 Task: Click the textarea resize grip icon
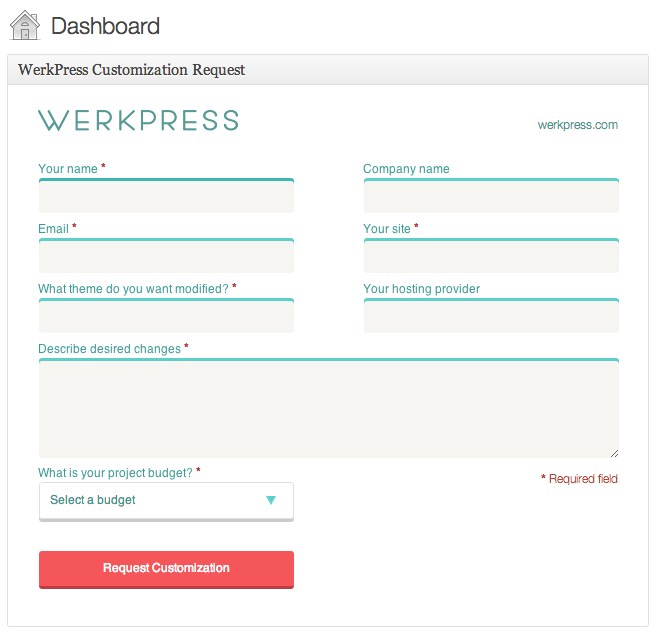click(x=614, y=453)
